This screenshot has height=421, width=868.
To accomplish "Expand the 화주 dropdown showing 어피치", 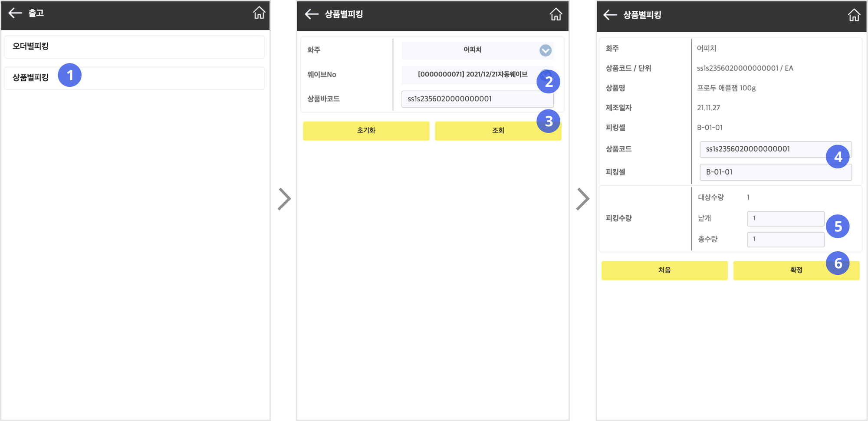I will click(x=477, y=50).
